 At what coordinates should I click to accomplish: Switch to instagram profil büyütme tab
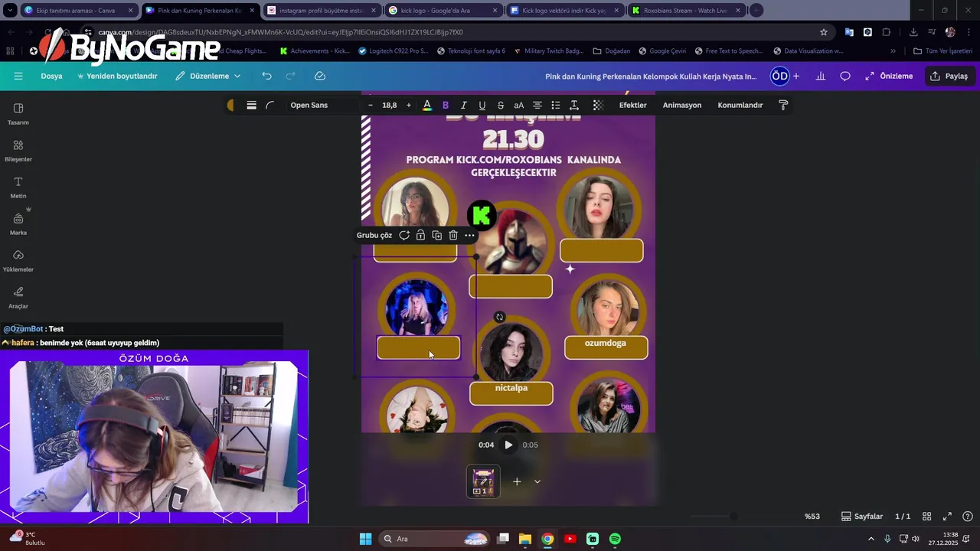point(322,11)
